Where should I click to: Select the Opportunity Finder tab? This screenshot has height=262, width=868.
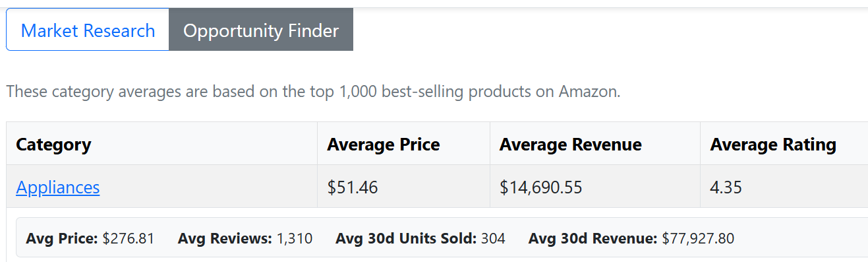pyautogui.click(x=261, y=30)
